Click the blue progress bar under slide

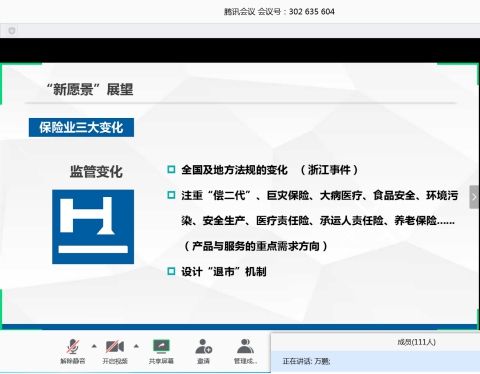[240, 327]
